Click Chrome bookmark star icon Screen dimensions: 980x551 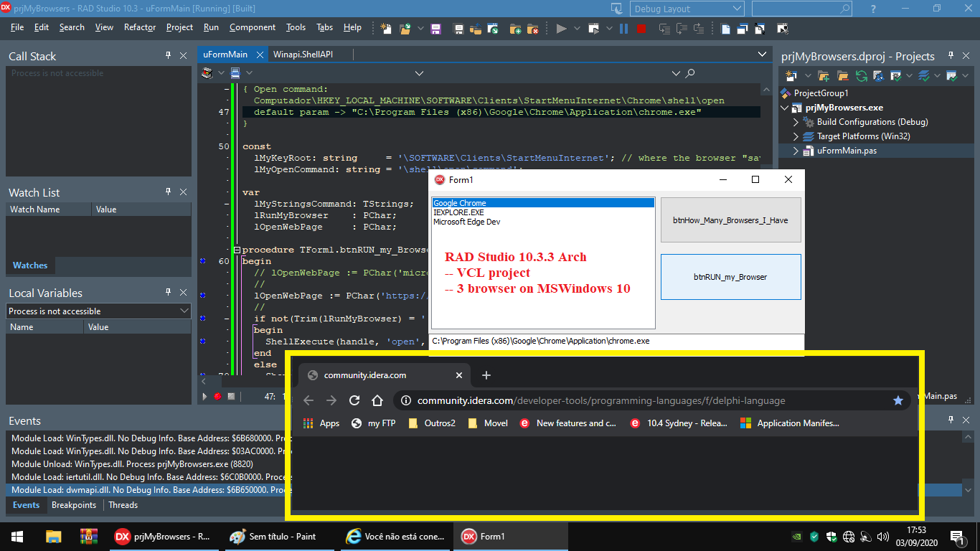(x=897, y=400)
